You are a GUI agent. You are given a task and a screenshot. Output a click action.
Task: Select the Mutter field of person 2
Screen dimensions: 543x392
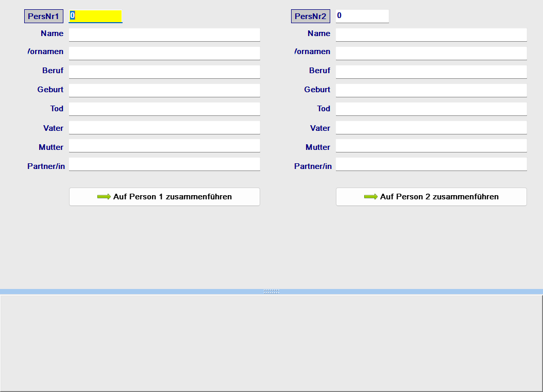click(431, 146)
